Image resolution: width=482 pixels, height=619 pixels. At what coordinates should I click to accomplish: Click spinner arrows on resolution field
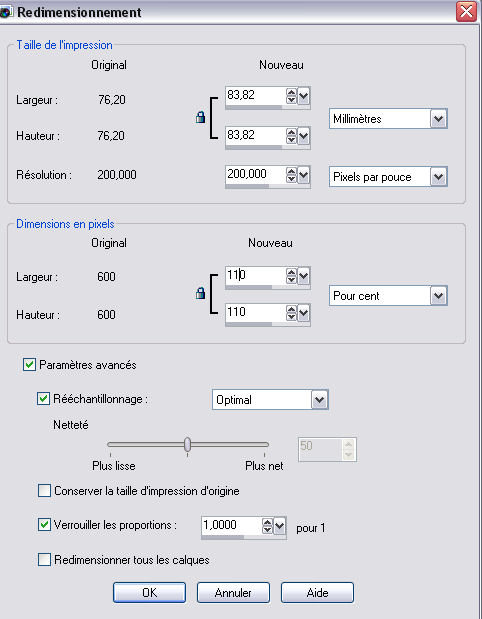pyautogui.click(x=291, y=175)
